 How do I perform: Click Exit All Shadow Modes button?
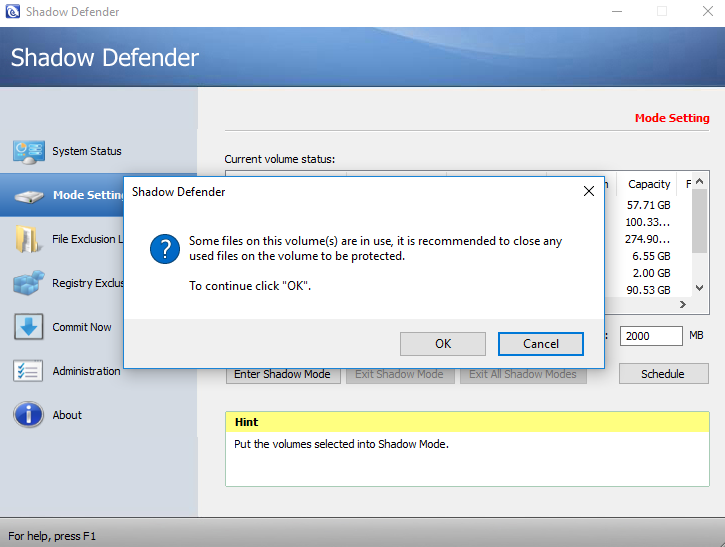pos(523,376)
